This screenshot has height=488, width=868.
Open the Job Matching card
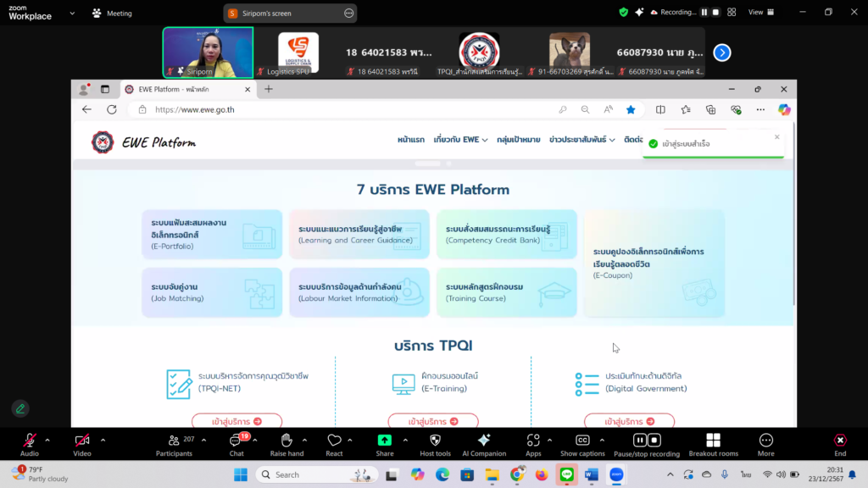pos(212,292)
